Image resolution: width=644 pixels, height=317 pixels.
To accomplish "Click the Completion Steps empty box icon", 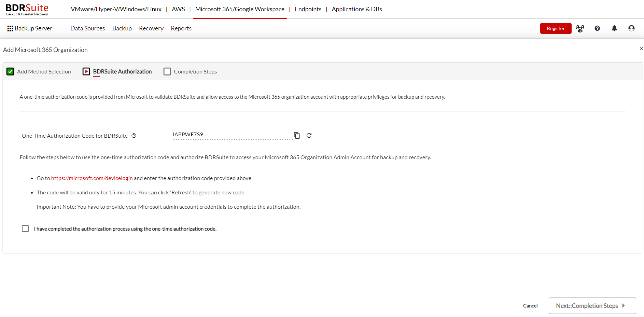I will pyautogui.click(x=167, y=71).
